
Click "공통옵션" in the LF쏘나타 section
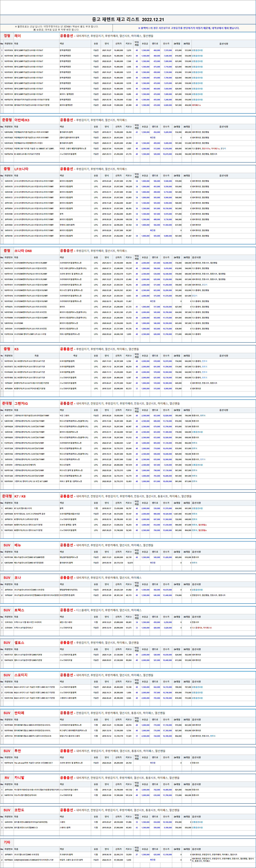[66, 169]
